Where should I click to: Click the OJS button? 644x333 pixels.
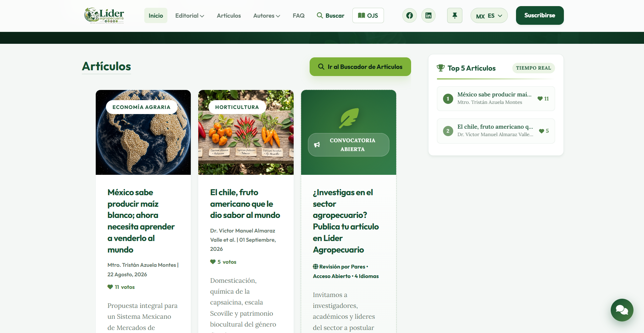(x=368, y=16)
